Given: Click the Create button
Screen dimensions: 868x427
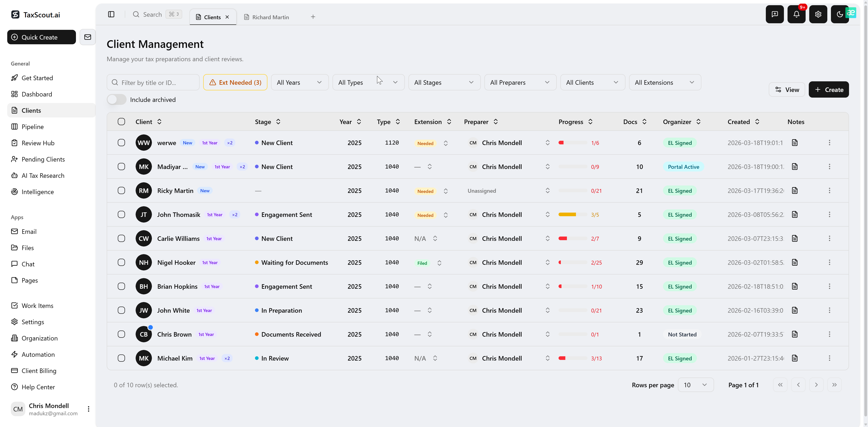Looking at the screenshot, I should click(829, 89).
